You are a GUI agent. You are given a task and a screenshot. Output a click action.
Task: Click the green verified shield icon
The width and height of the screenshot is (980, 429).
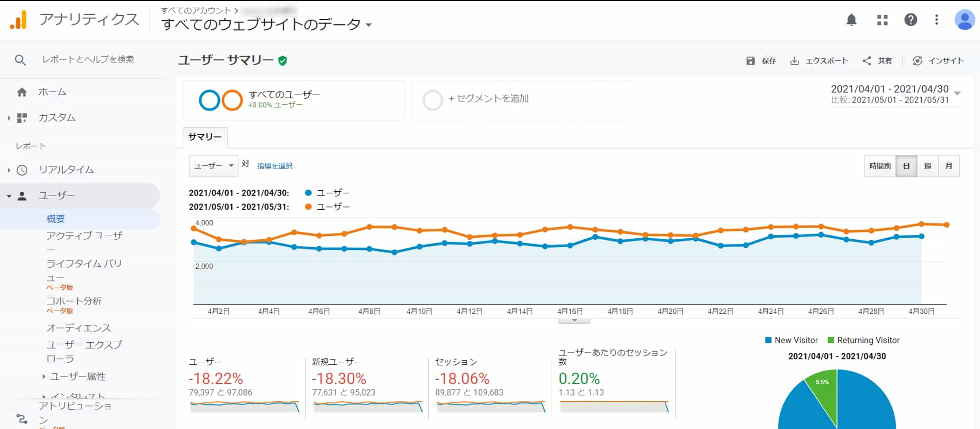[x=282, y=61]
